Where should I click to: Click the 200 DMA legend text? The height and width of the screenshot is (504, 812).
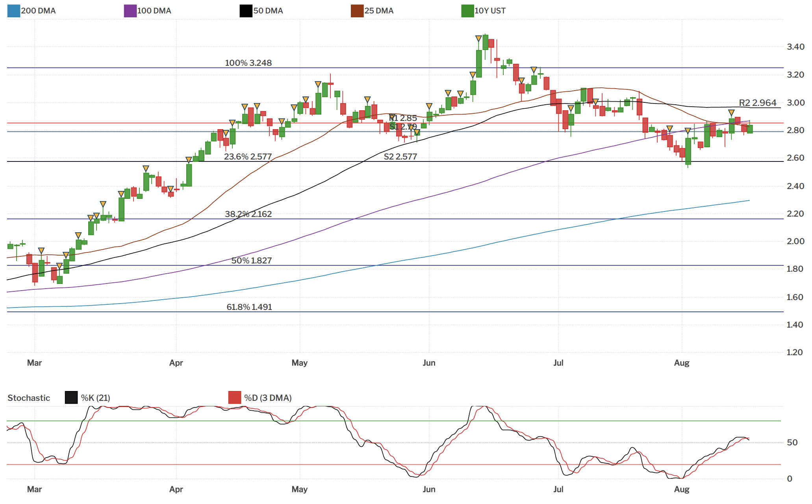pyautogui.click(x=38, y=11)
